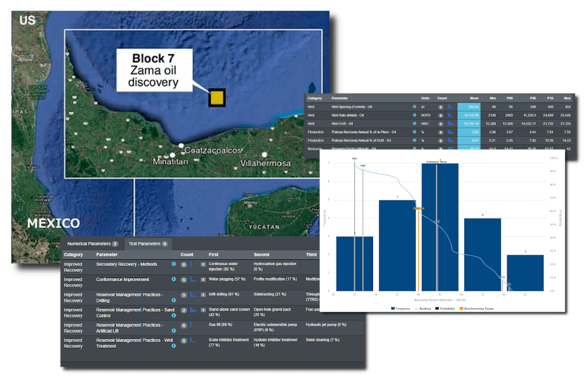Screen dimensions: 588x378
Task: Click Block 7 Zama oil discovery callout
Action: point(154,70)
